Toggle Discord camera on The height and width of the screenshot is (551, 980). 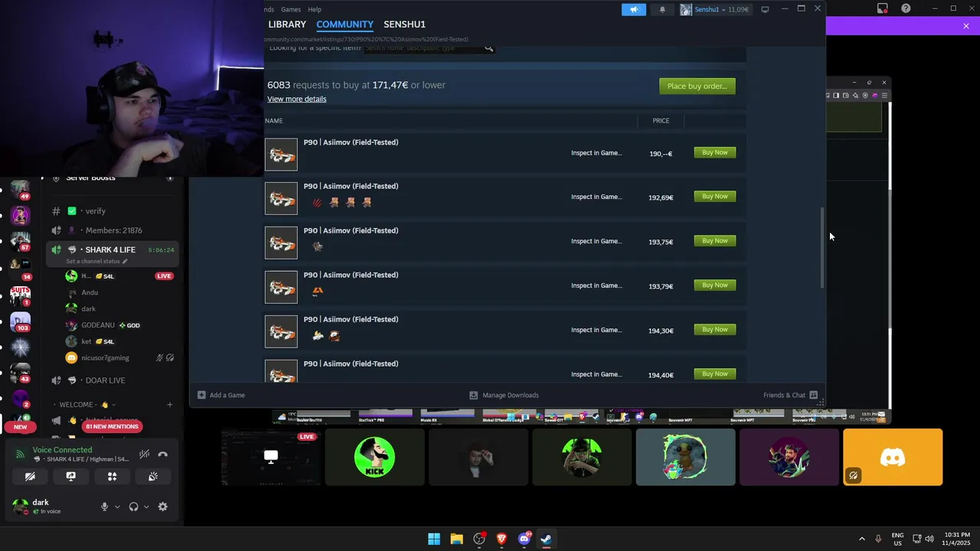pos(30,476)
